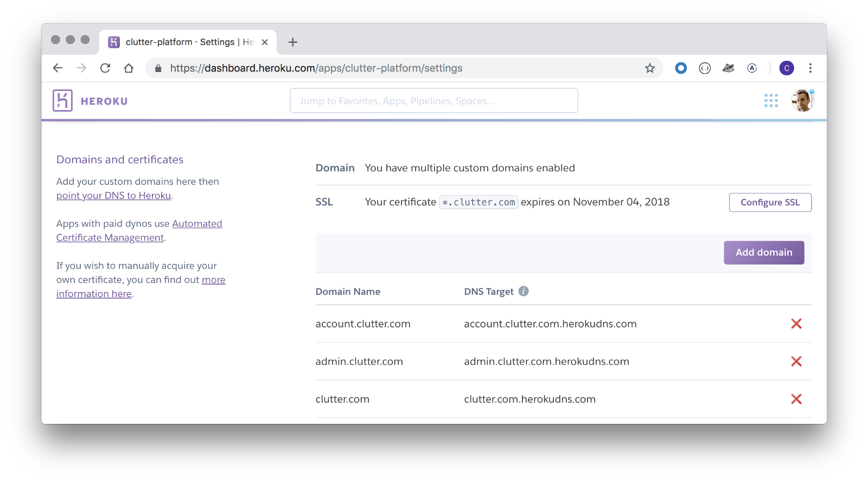Click the Configure SSL button
This screenshot has width=868, height=483.
point(770,202)
